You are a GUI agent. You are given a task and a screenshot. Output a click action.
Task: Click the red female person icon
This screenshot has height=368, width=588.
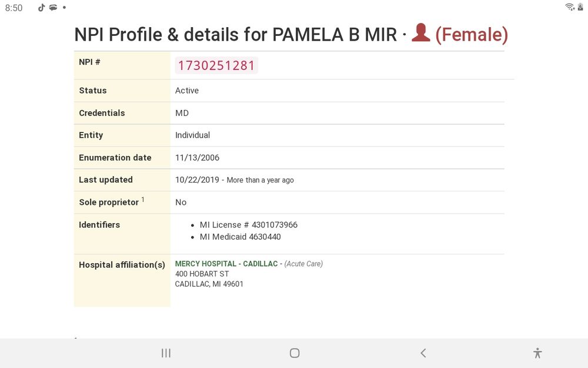[420, 33]
